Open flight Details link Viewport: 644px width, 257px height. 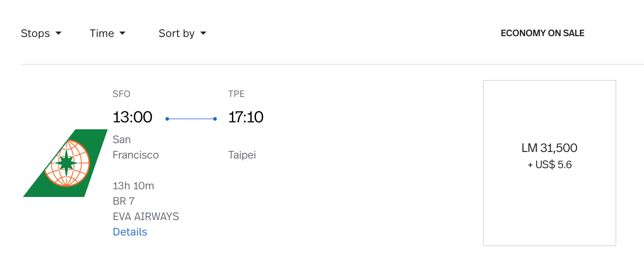[x=130, y=232]
